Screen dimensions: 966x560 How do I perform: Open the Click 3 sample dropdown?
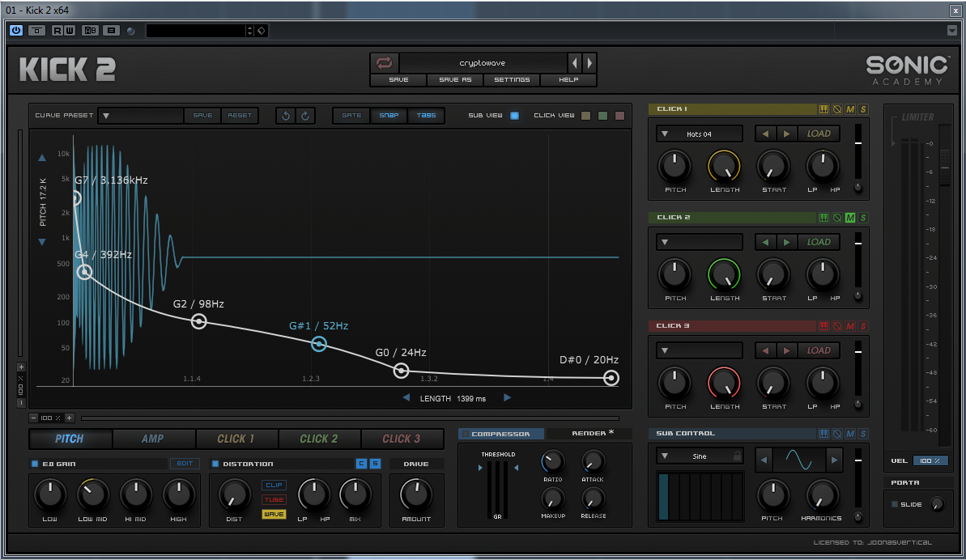(700, 350)
